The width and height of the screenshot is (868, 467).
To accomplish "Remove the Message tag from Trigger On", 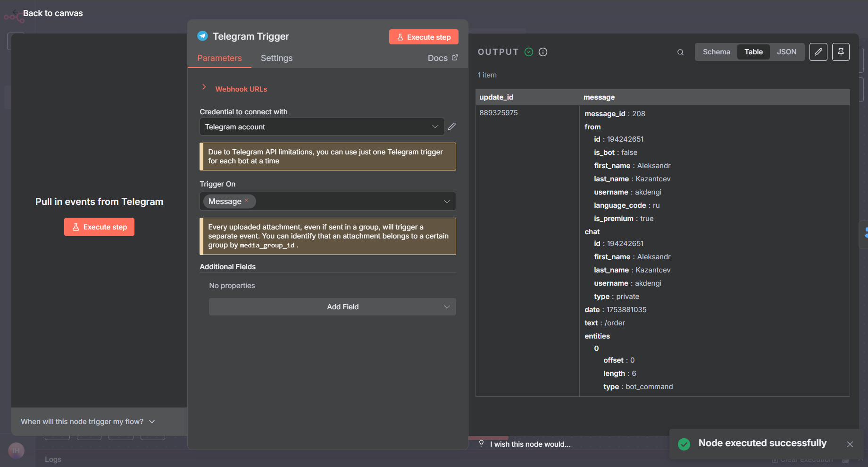I will click(246, 200).
